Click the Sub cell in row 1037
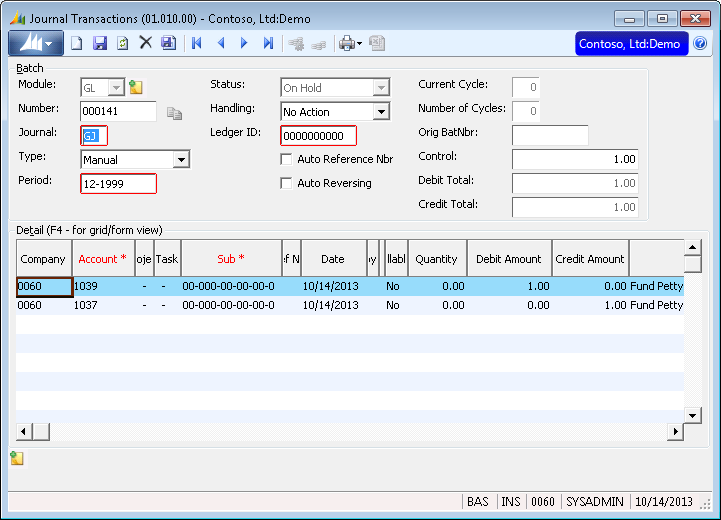This screenshot has width=721, height=520. point(231,305)
